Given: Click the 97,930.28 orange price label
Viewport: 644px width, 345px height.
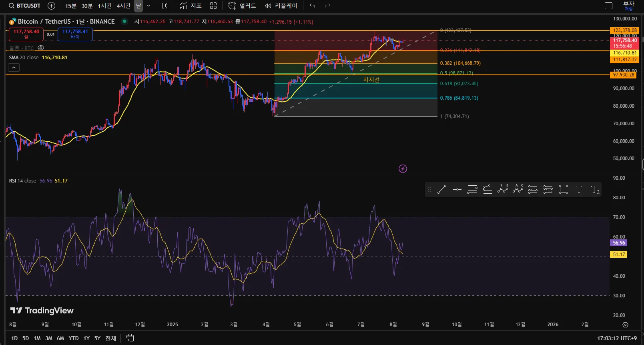Looking at the screenshot, I should (623, 75).
